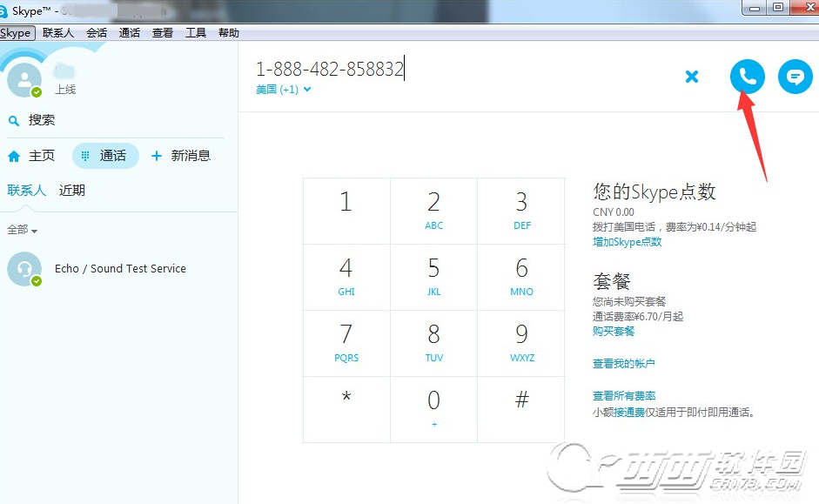Open the 查看我的帐户 link

[624, 364]
